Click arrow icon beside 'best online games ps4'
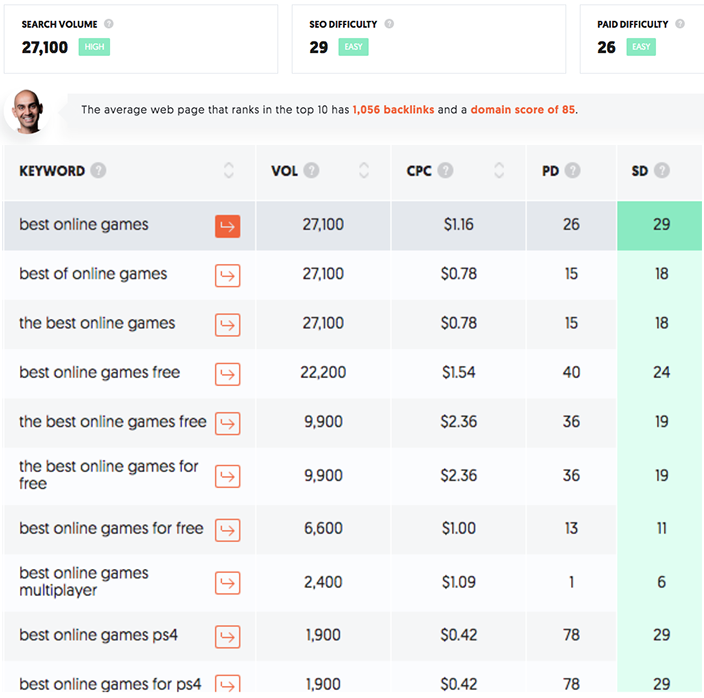The height and width of the screenshot is (698, 704). pos(228,636)
